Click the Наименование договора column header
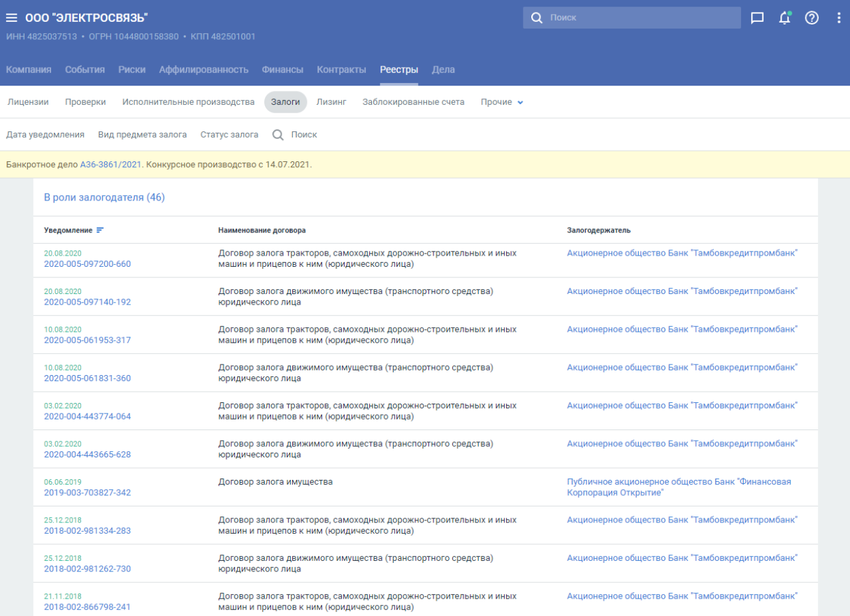 coord(262,230)
